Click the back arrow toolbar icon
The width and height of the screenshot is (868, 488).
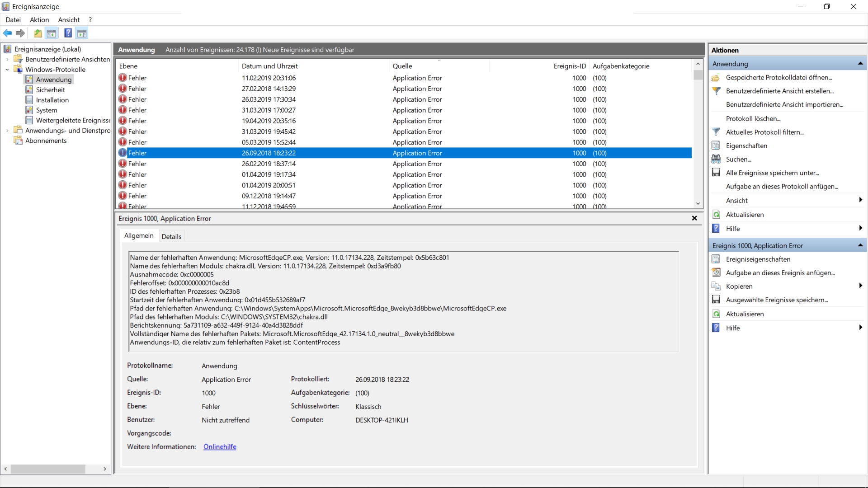point(7,33)
